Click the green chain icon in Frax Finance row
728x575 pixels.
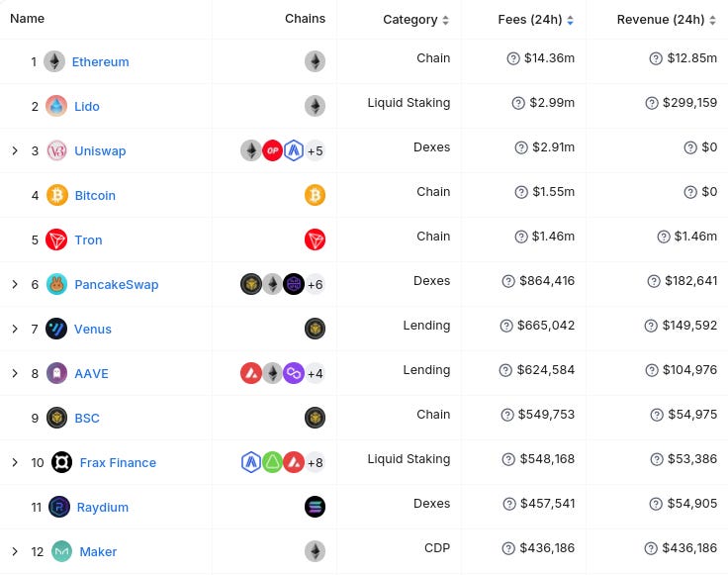pos(273,462)
